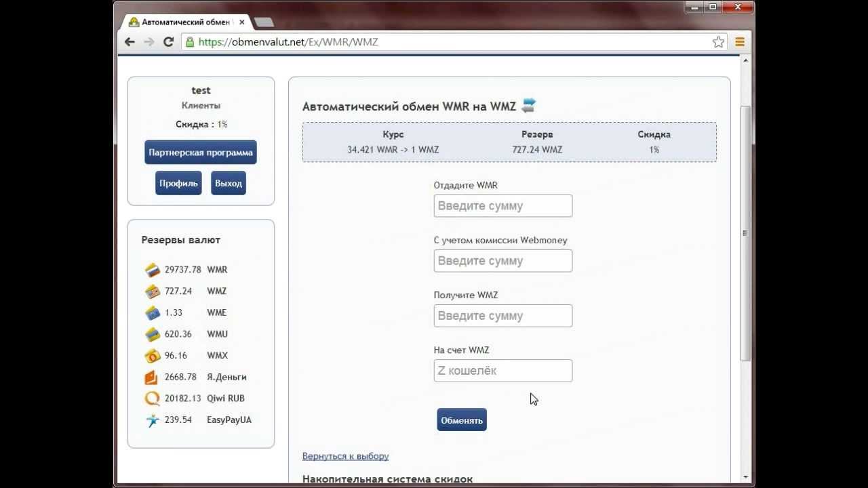Click the 96.16 WMX reserve value
The height and width of the screenshot is (488, 868).
pos(176,355)
